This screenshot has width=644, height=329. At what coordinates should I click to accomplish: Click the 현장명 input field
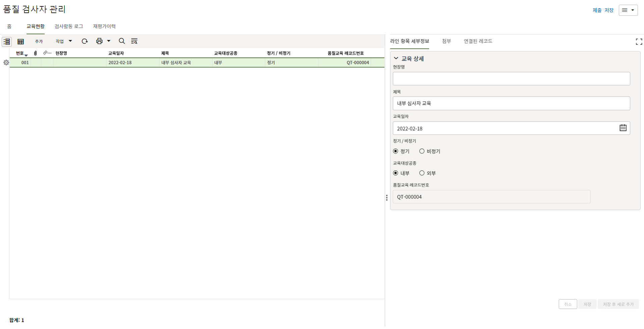tap(511, 79)
